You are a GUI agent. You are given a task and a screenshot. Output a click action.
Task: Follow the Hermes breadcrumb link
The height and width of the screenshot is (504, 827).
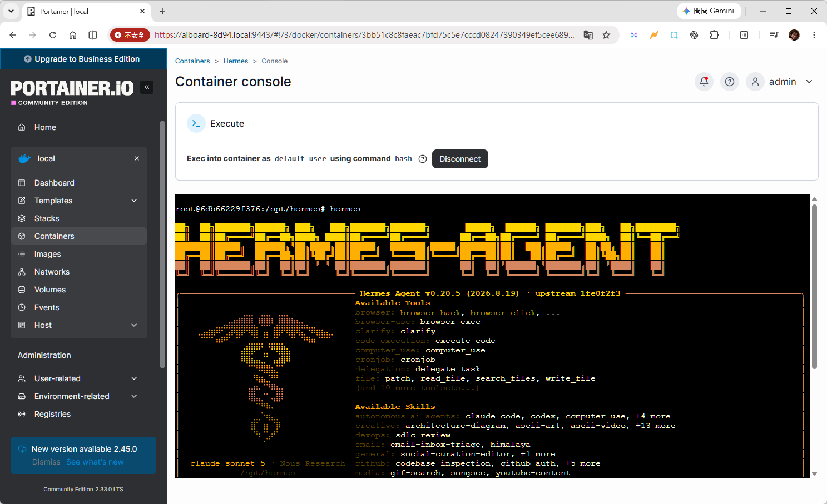coord(236,61)
